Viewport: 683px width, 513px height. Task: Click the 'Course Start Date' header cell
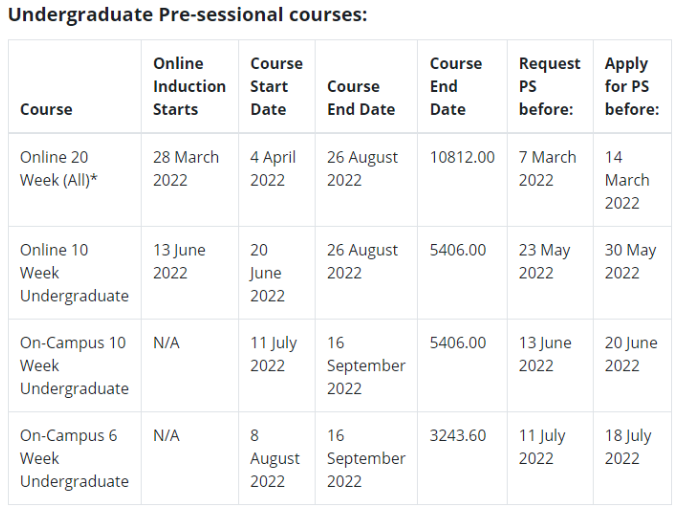click(276, 86)
